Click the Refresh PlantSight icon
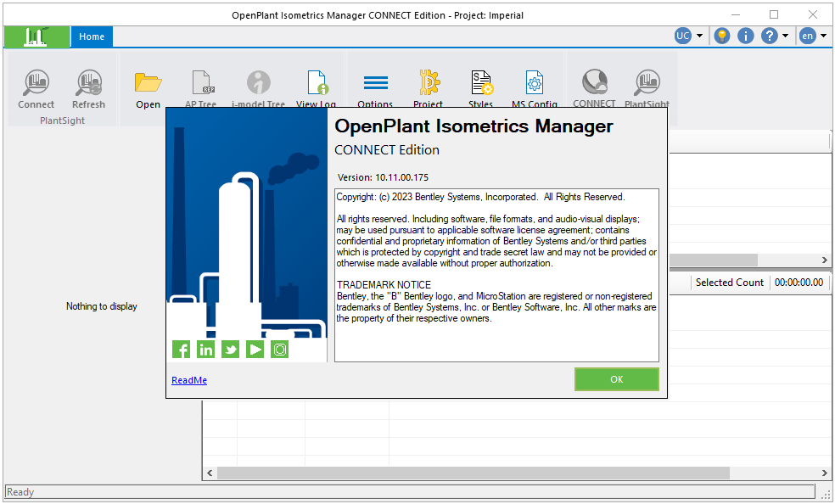Screen dimensions: 835x504 pos(89,83)
